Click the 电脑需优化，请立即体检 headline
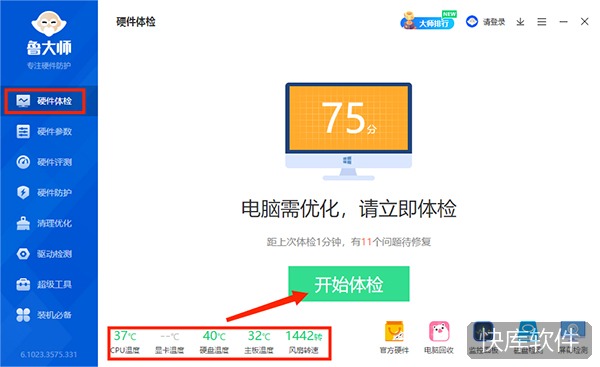 [x=349, y=209]
